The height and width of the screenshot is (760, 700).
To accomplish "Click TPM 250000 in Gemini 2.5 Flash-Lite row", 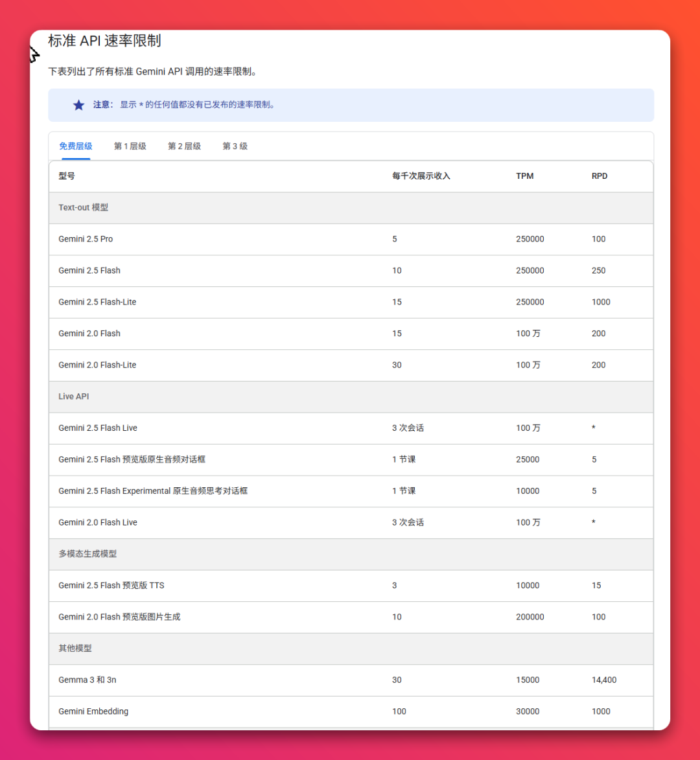I will 530,302.
